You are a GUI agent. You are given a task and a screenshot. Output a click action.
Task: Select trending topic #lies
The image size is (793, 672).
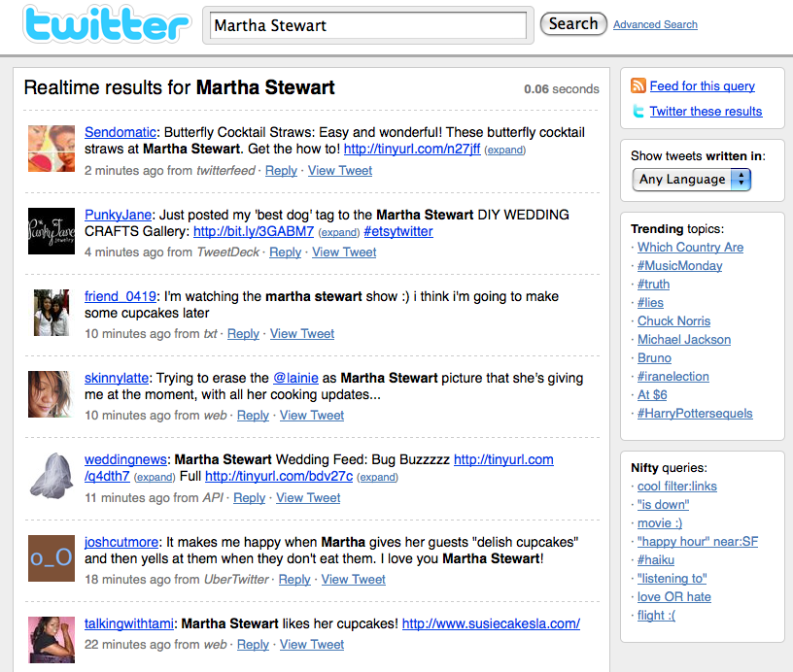click(650, 303)
